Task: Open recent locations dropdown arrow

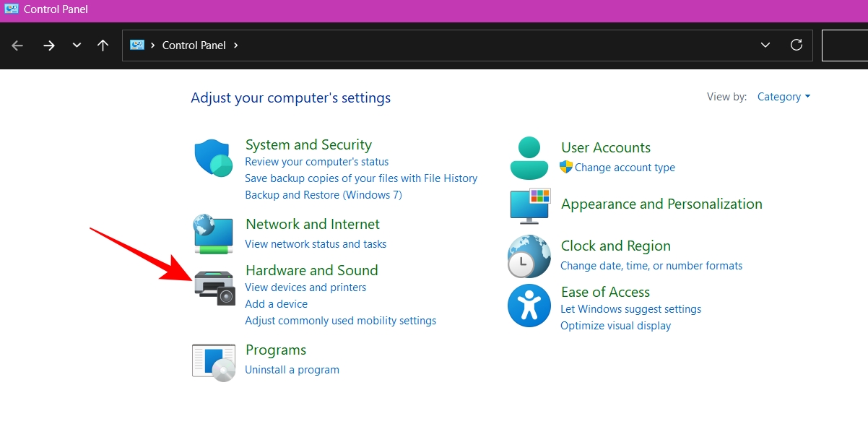Action: tap(77, 46)
